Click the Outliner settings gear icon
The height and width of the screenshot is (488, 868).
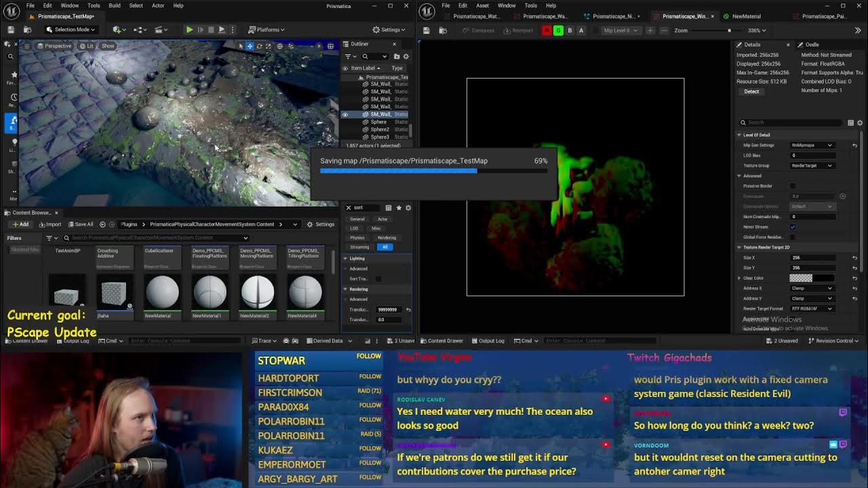click(406, 56)
